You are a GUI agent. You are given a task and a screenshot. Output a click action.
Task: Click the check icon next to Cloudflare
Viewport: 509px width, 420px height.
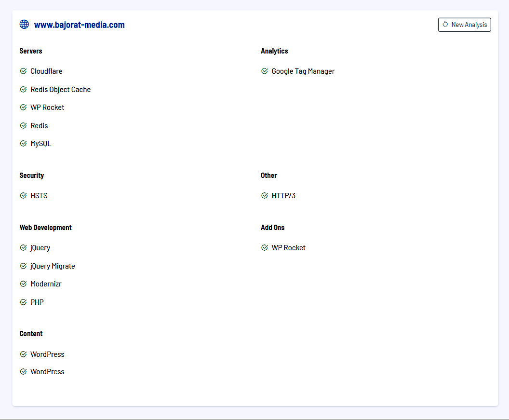click(x=23, y=71)
